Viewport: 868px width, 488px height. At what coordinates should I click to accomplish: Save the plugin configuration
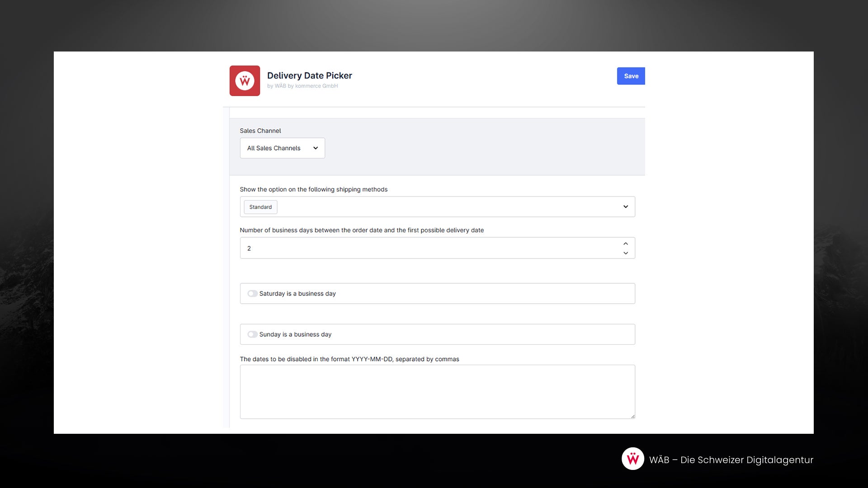(631, 76)
